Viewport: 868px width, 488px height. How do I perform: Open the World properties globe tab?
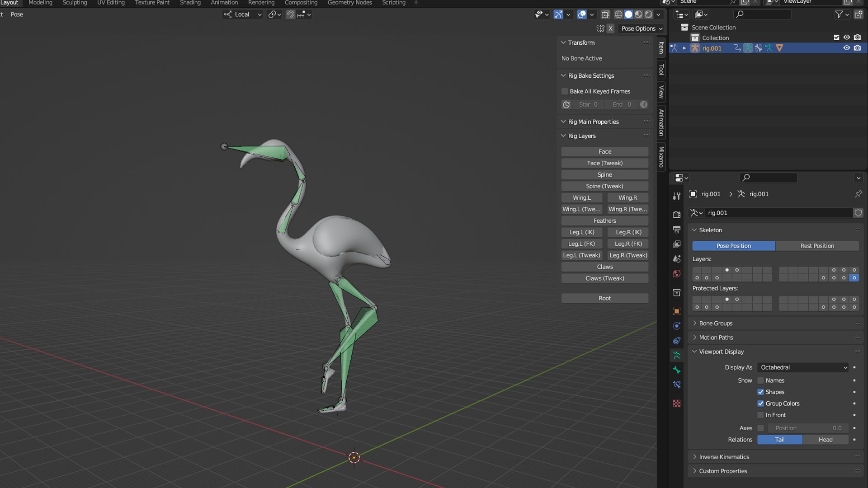(x=676, y=273)
